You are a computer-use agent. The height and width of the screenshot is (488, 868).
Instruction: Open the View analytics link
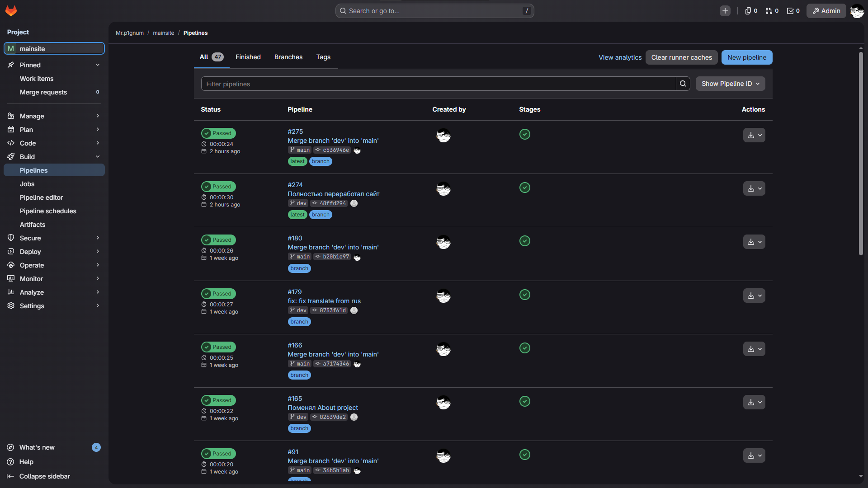pyautogui.click(x=620, y=57)
